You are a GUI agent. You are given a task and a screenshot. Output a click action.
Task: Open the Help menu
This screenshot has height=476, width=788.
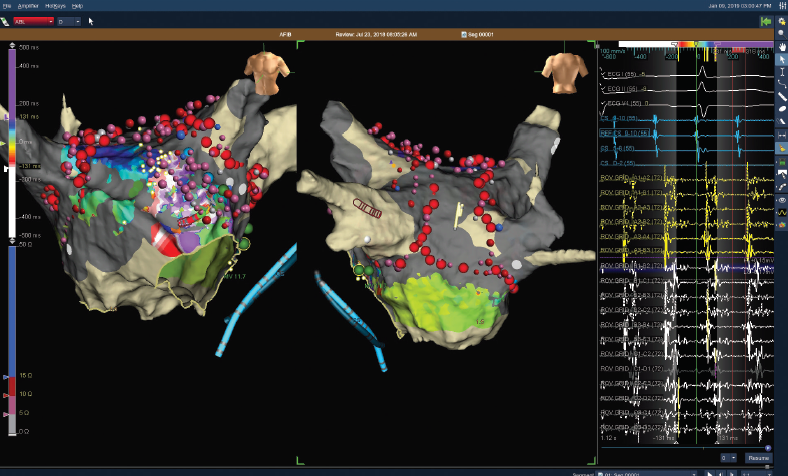(77, 6)
